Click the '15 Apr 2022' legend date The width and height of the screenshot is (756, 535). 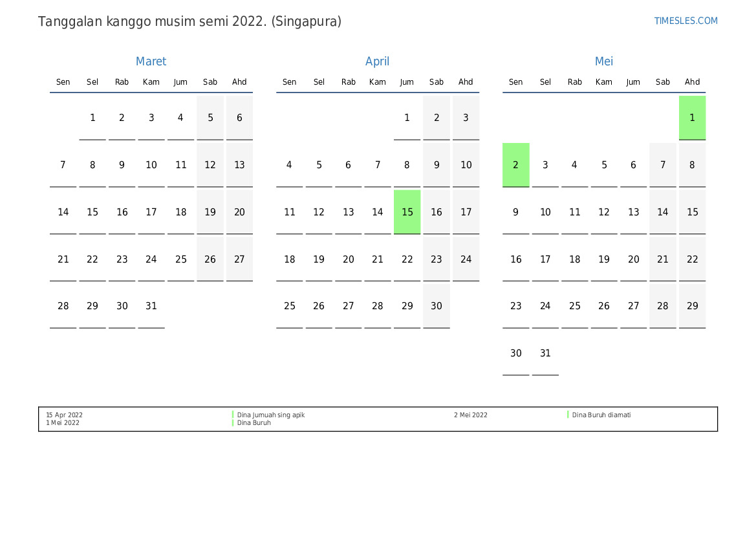(x=64, y=415)
